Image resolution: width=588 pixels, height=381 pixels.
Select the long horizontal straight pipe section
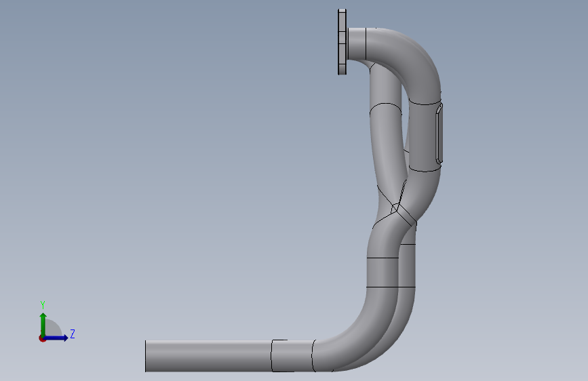click(208, 356)
